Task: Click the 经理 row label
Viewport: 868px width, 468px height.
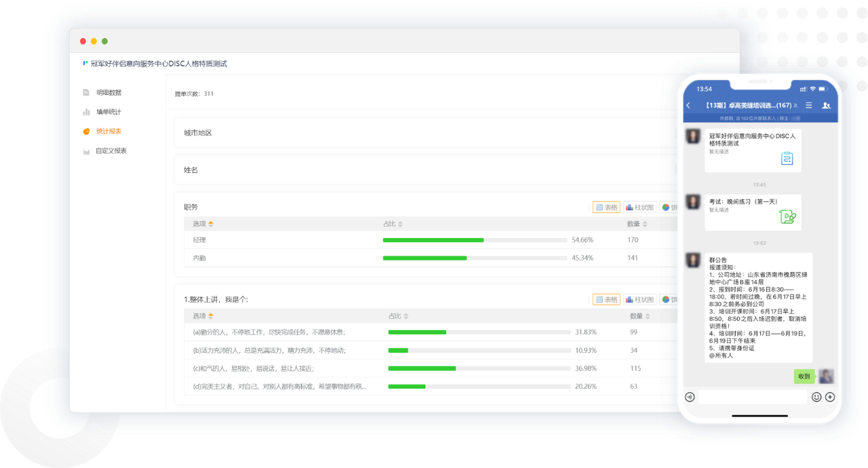Action: pos(199,240)
